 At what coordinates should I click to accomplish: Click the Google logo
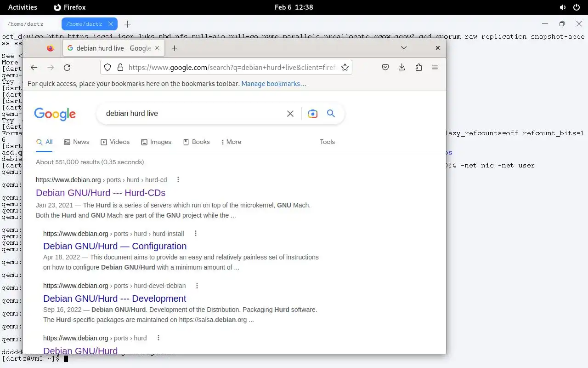point(55,114)
